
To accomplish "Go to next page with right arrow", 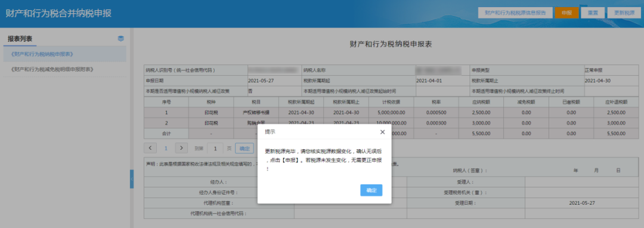I will [x=181, y=148].
